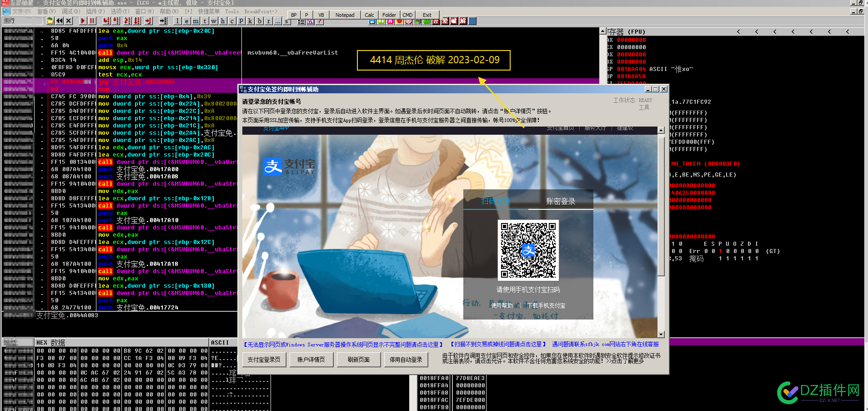
Task: Switch to 扫码登录 tab in Alipay login
Action: [496, 201]
